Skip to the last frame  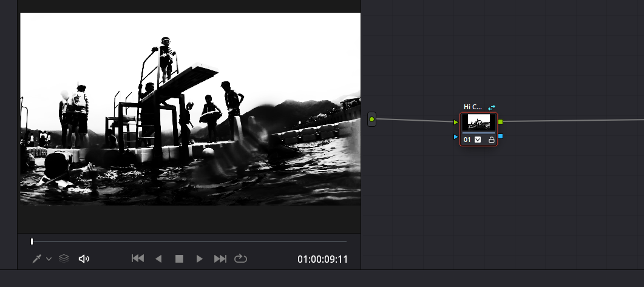220,258
